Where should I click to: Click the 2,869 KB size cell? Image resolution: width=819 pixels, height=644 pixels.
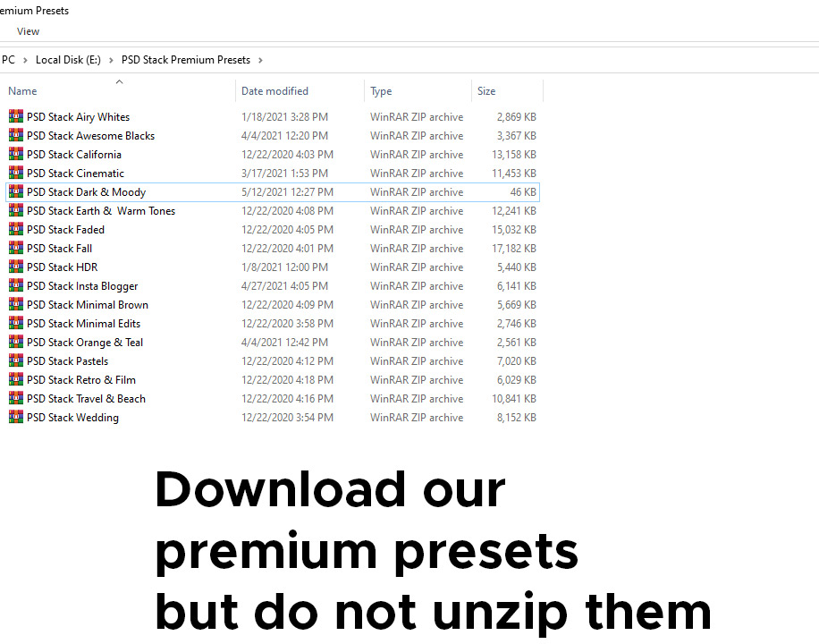(x=517, y=117)
